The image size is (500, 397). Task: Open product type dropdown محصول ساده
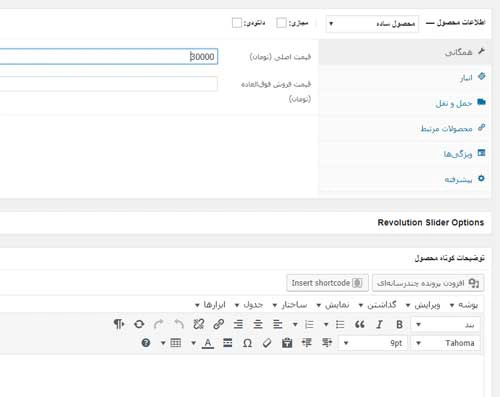[372, 24]
